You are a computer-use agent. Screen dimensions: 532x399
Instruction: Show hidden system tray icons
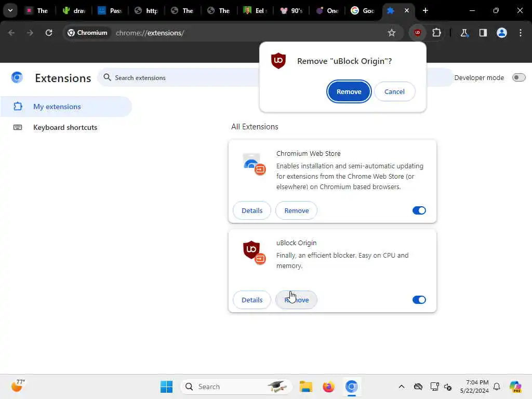(402, 387)
